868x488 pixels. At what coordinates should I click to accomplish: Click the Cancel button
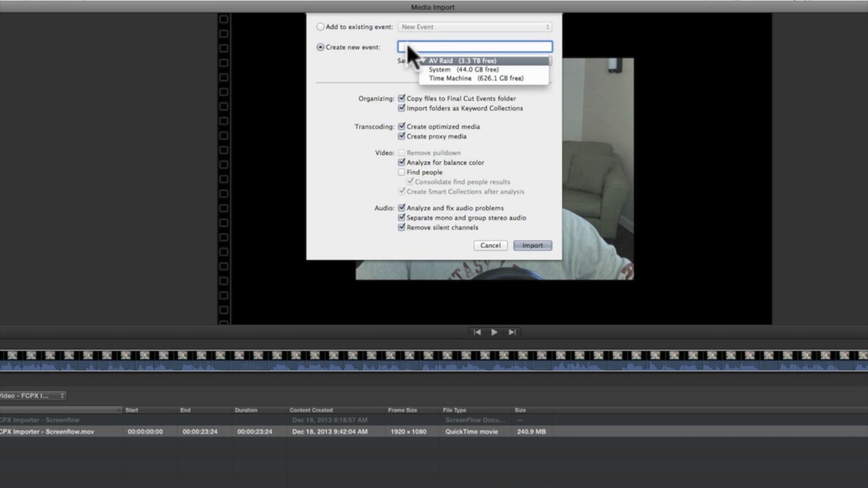click(490, 245)
